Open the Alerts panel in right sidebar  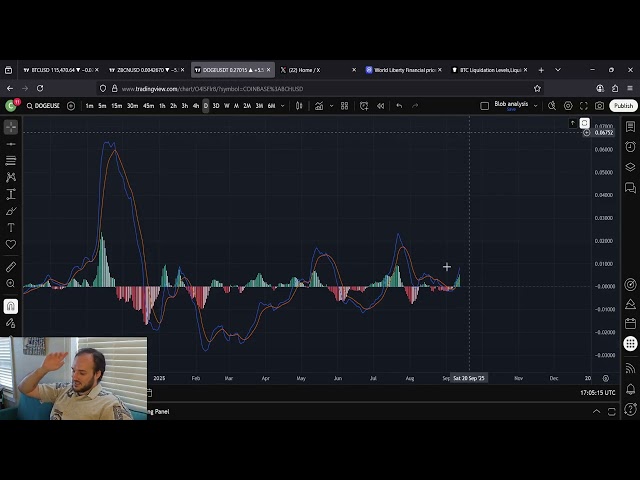[x=630, y=147]
